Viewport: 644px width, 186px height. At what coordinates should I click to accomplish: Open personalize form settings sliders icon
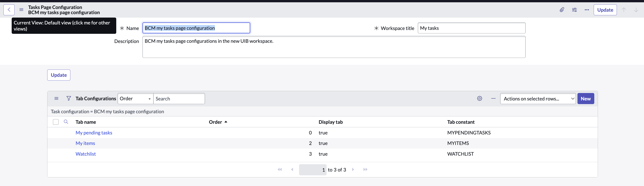point(574,10)
